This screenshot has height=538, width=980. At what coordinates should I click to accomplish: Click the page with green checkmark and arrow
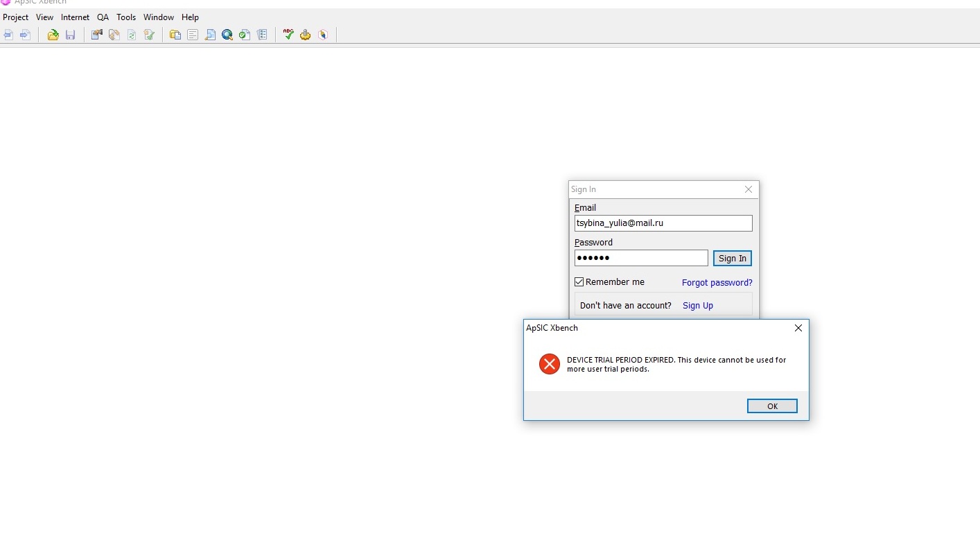tap(149, 35)
